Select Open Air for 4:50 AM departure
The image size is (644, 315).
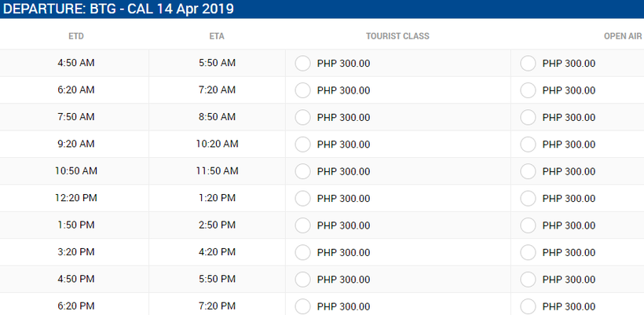point(528,64)
